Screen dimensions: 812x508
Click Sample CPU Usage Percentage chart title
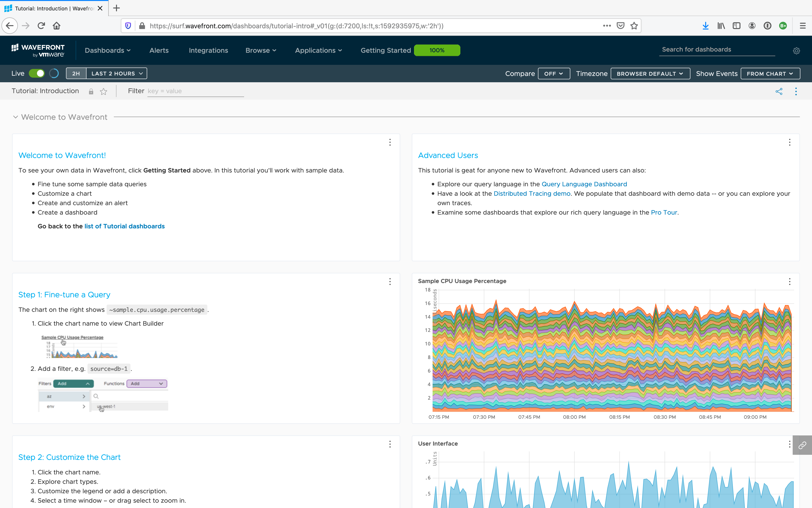(x=462, y=281)
